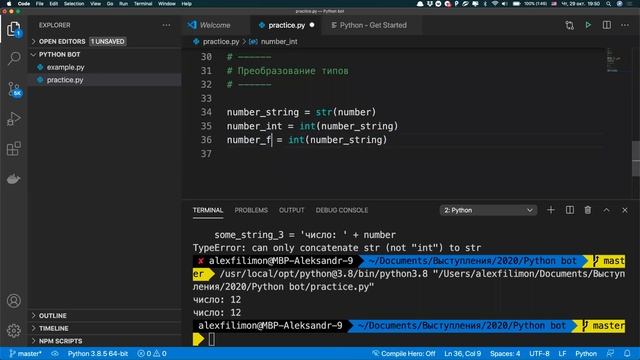Kill terminal using the trash icon

pos(588,210)
